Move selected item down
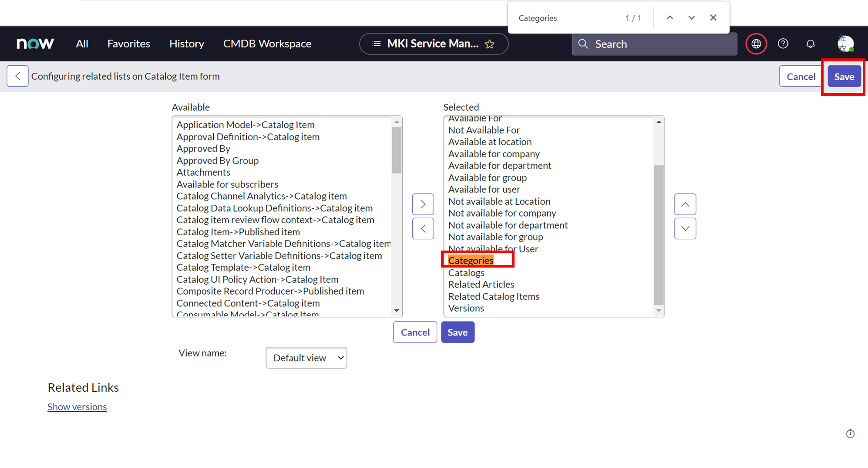The image size is (868, 468). [x=685, y=229]
